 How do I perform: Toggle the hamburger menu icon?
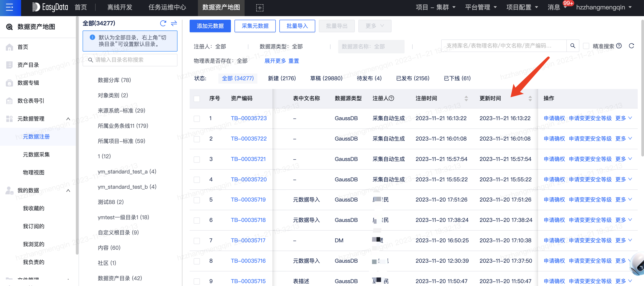tap(9, 7)
